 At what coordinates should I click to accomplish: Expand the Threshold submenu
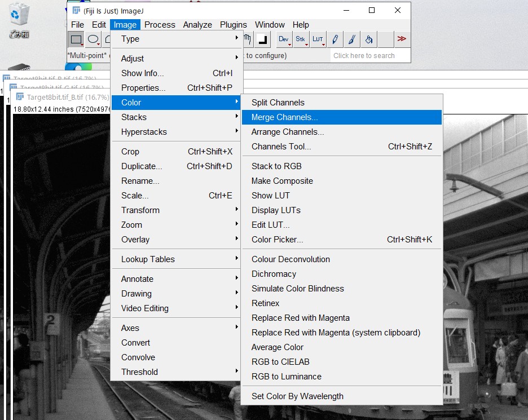[x=175, y=372]
